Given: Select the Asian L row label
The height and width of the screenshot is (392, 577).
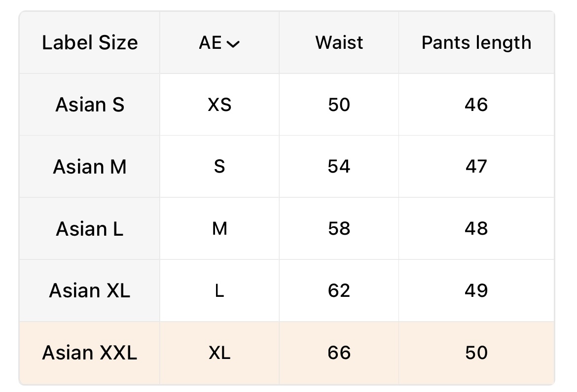Looking at the screenshot, I should [x=90, y=229].
